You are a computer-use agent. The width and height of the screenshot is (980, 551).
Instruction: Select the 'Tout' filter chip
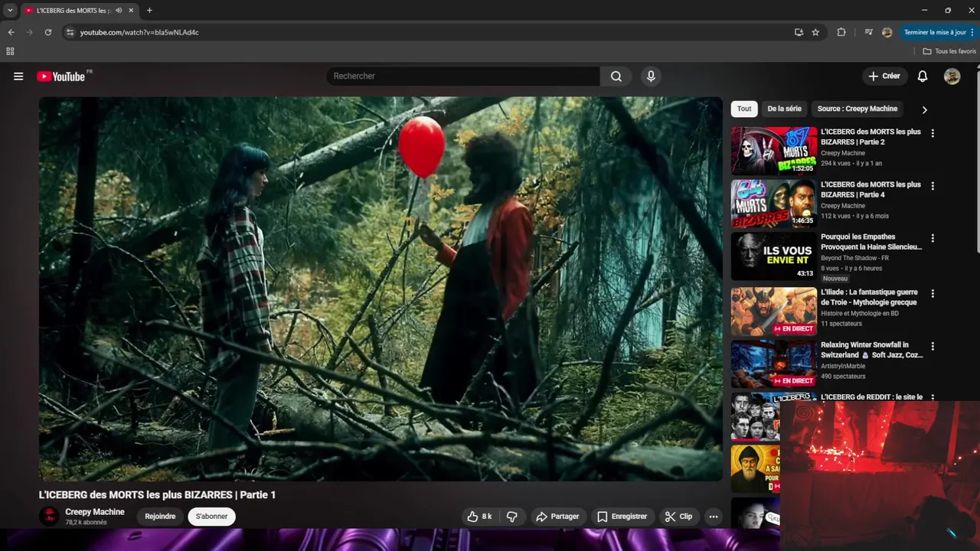pyautogui.click(x=744, y=109)
